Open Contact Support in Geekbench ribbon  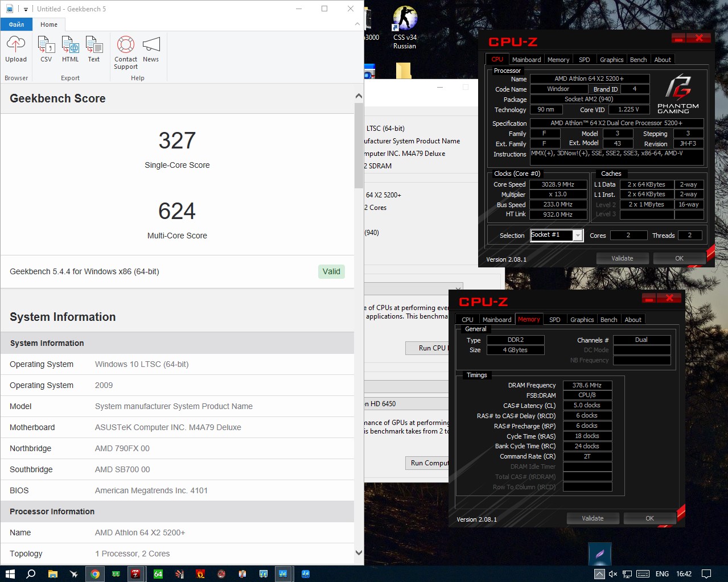[126, 52]
